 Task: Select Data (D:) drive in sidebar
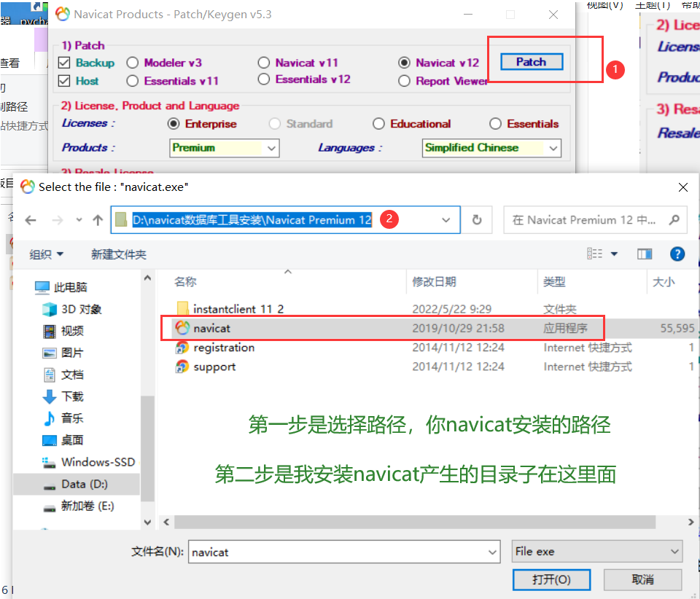76,484
